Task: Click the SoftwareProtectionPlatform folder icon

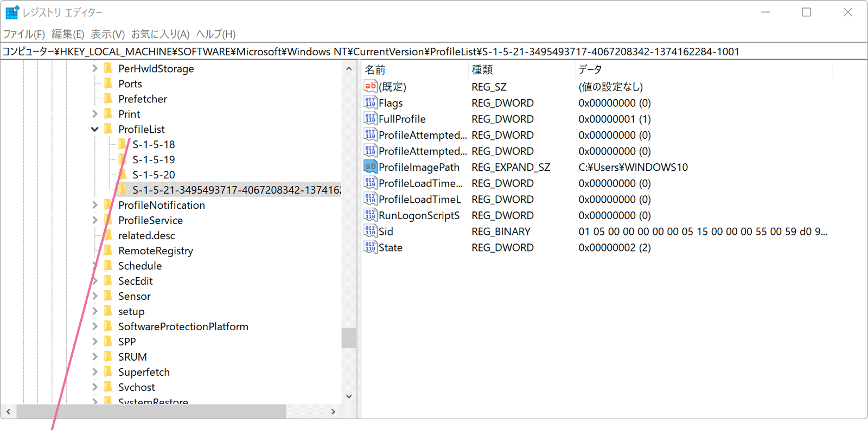Action: pos(108,326)
